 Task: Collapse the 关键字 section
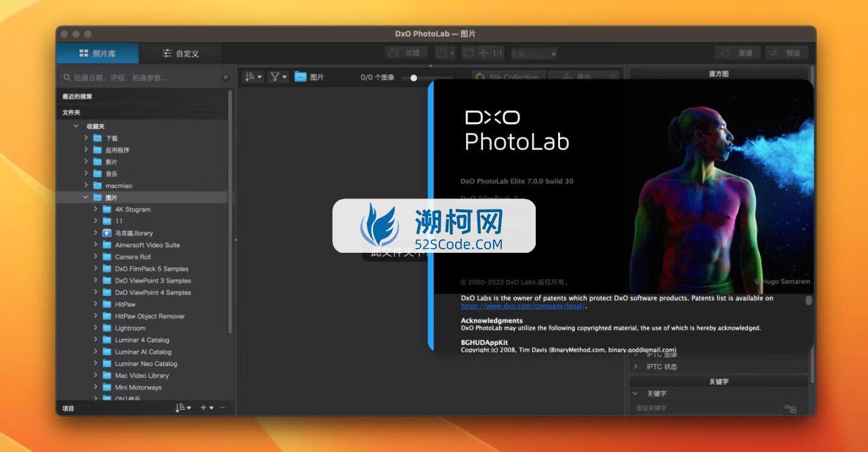click(x=635, y=393)
